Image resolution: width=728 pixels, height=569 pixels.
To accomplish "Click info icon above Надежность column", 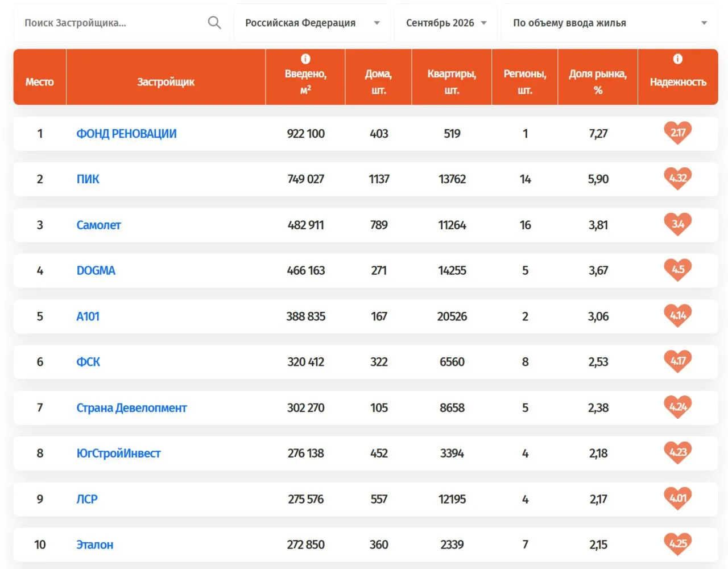I will (678, 59).
